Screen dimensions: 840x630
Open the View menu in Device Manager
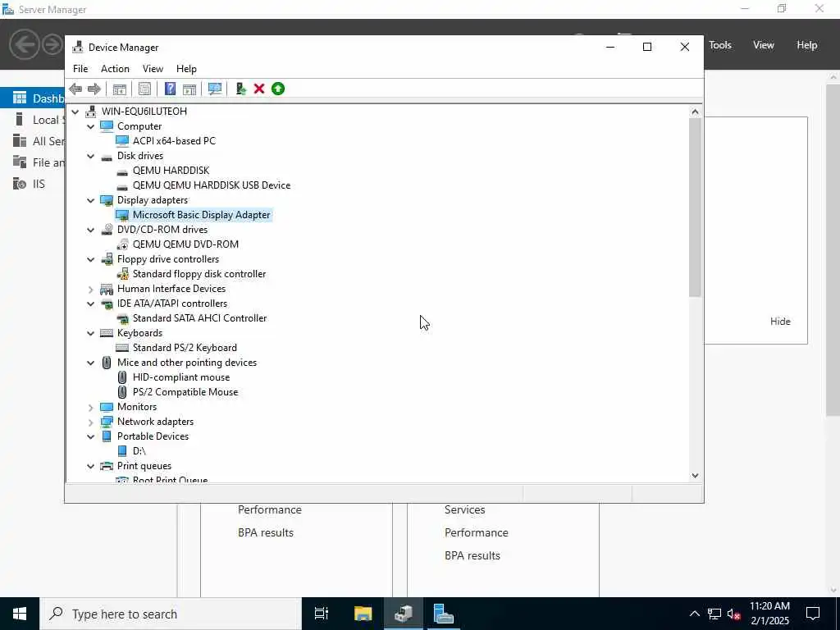(x=153, y=69)
